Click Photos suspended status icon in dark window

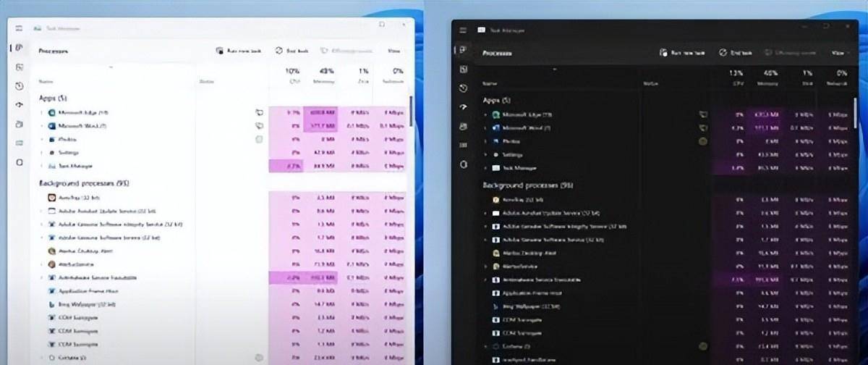(x=702, y=141)
